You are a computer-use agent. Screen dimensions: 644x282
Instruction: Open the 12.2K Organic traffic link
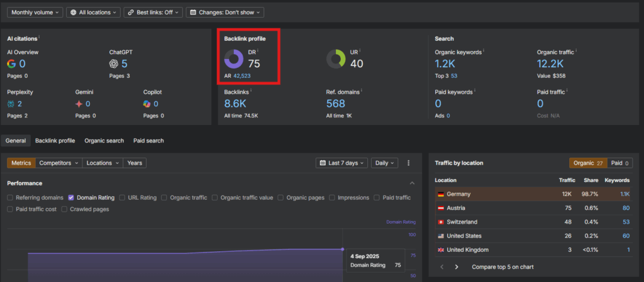coord(550,63)
